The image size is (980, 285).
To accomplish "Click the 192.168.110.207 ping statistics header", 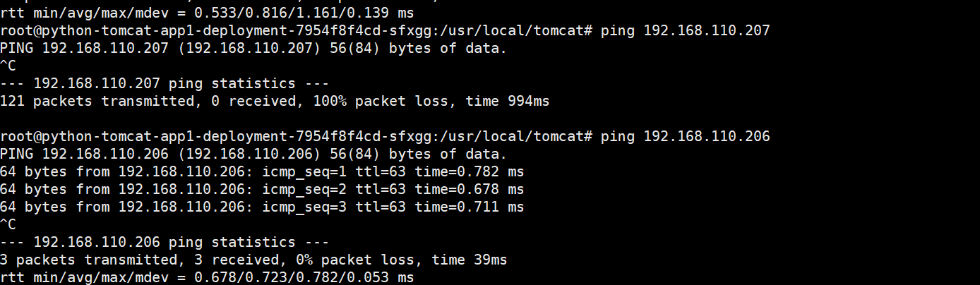I will coord(164,83).
